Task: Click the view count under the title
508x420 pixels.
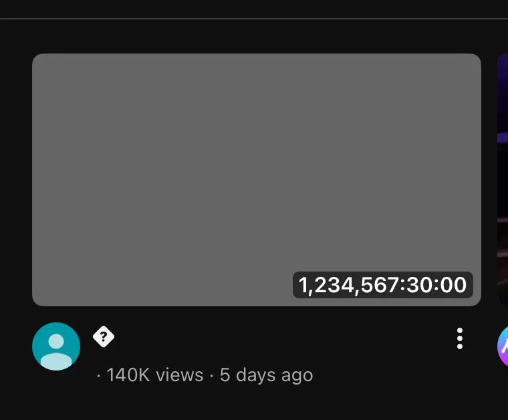Action: coord(154,375)
